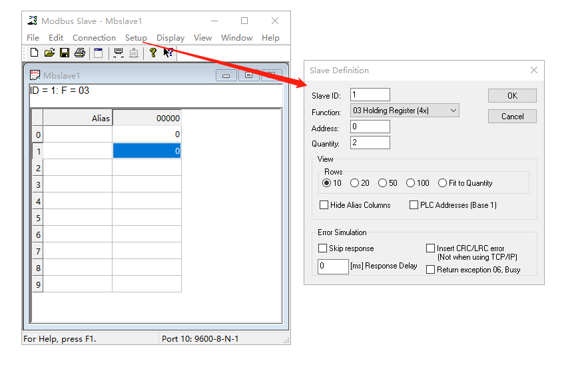Enable Skip response checkbox
Screen dimensions: 588x373
[323, 248]
